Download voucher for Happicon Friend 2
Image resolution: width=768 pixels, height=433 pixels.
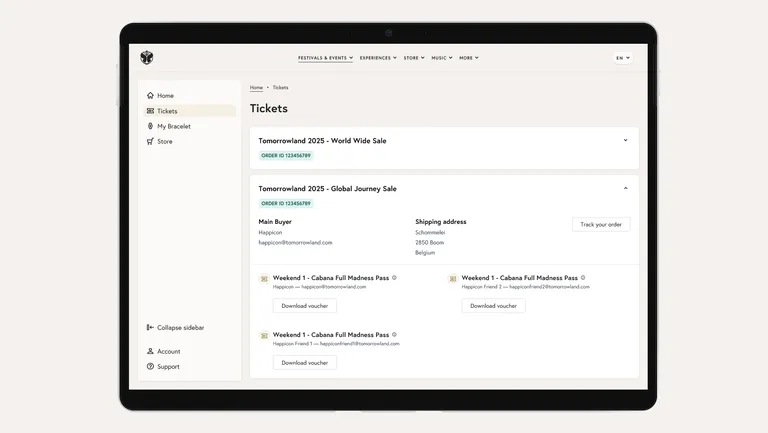click(x=493, y=306)
